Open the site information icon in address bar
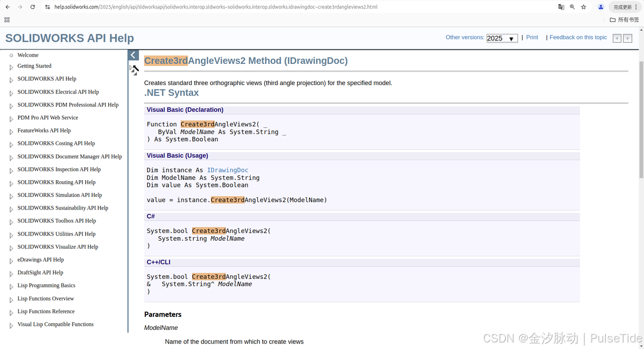Viewport: 644px width, 349px height. point(47,7)
